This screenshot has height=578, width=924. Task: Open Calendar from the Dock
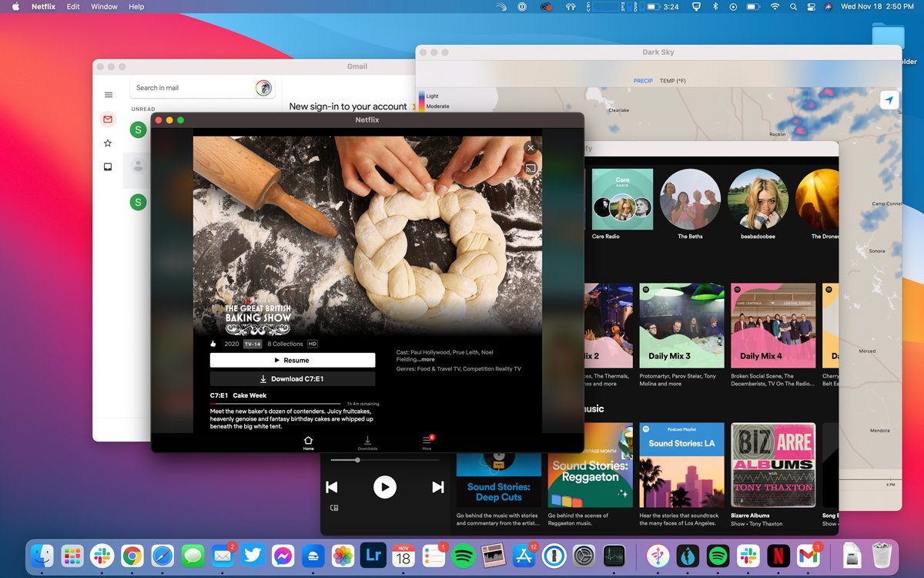[403, 556]
